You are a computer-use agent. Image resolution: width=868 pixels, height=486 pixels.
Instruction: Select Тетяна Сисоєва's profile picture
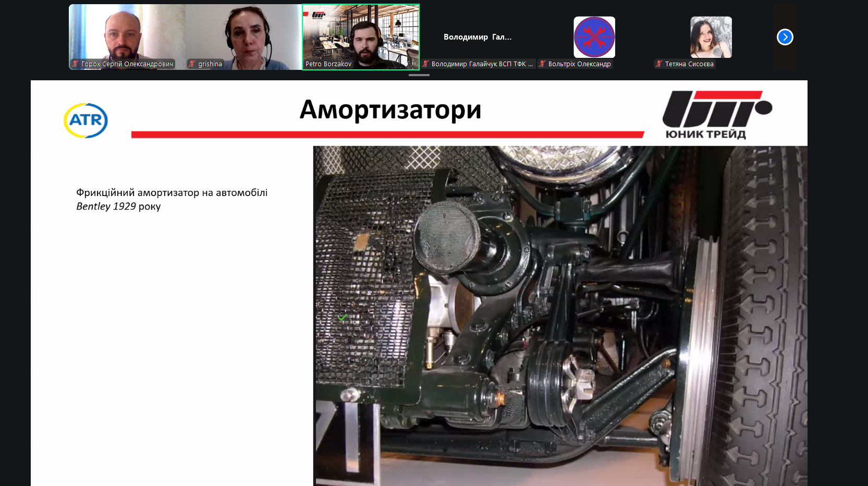click(x=711, y=37)
